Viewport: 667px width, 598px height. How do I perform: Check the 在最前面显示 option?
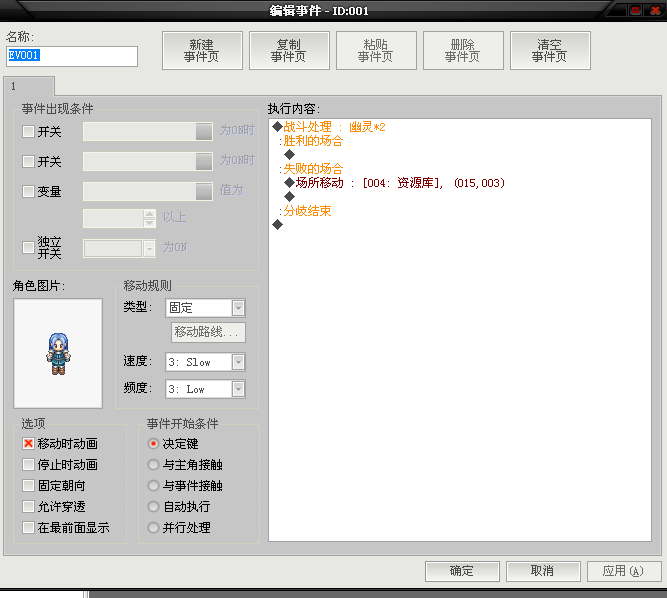pos(29,527)
